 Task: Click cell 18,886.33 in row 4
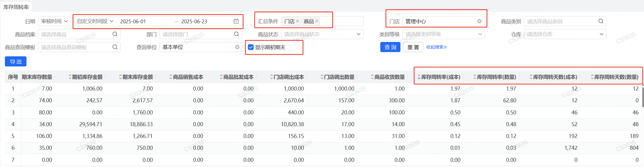point(141,124)
